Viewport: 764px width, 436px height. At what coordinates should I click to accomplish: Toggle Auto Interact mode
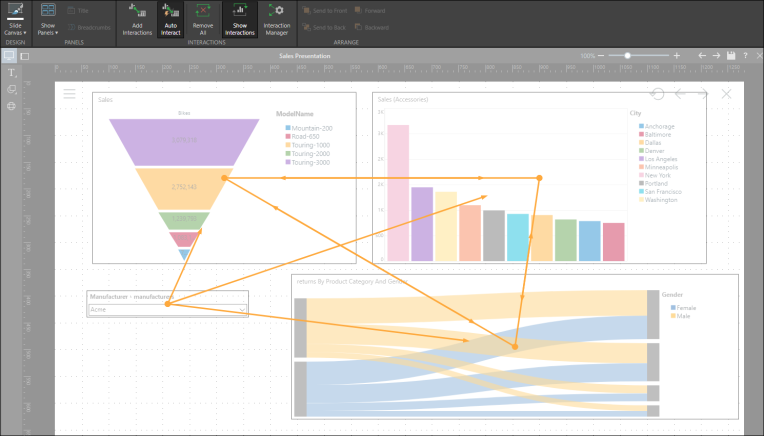170,19
